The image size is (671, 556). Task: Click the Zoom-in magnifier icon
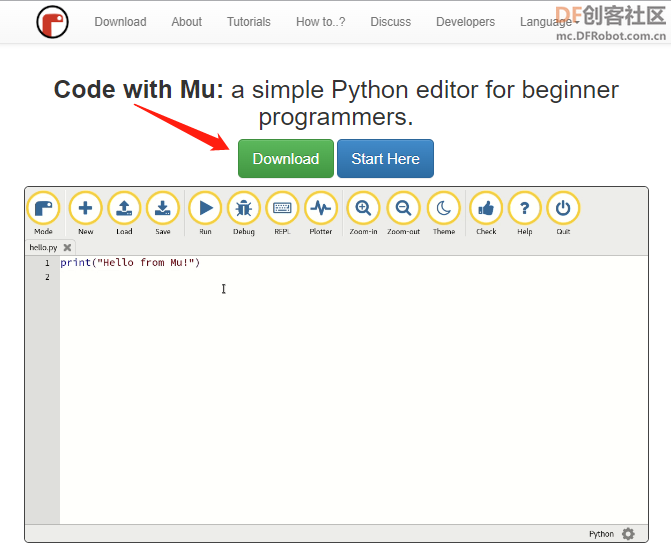363,208
